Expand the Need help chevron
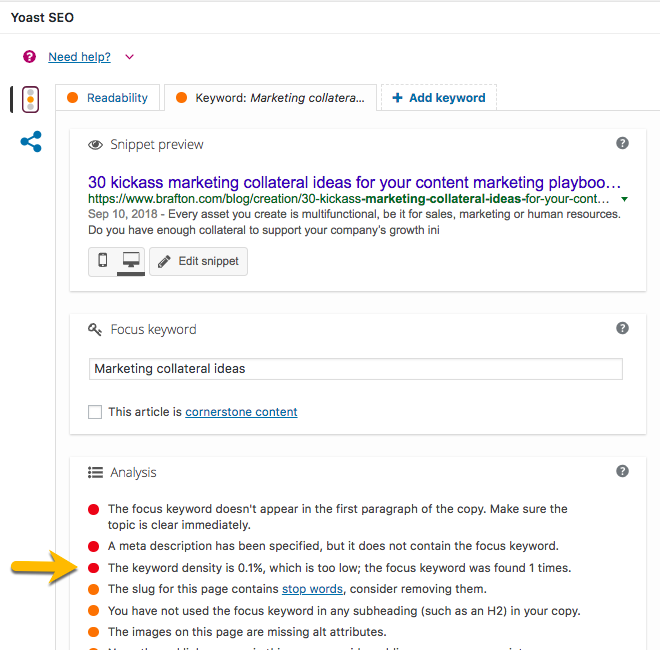660x650 pixels. 129,57
